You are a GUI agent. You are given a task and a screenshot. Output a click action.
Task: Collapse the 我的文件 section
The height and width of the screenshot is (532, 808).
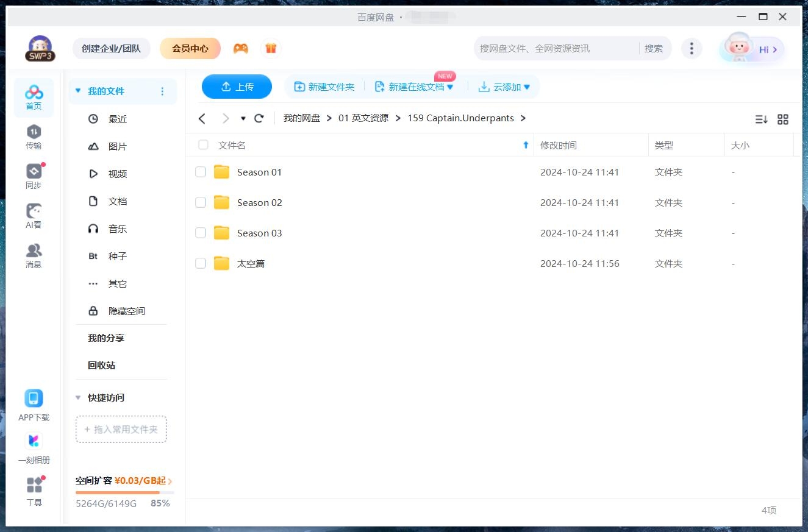(x=77, y=90)
